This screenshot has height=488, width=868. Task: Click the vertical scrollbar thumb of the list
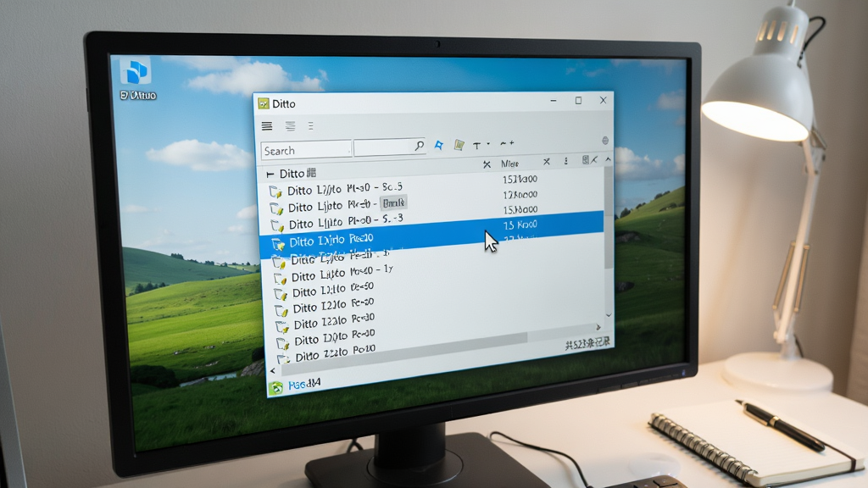(x=609, y=217)
